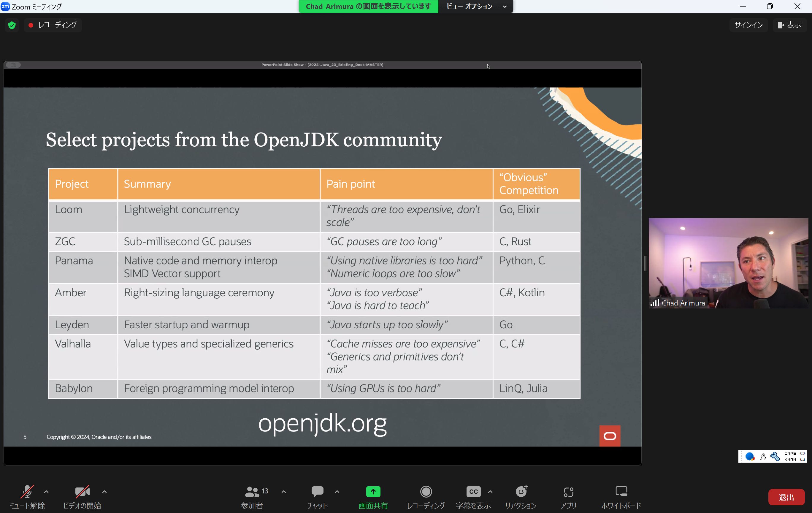
Task: Open the ホワイトボード whiteboard
Action: tap(621, 497)
